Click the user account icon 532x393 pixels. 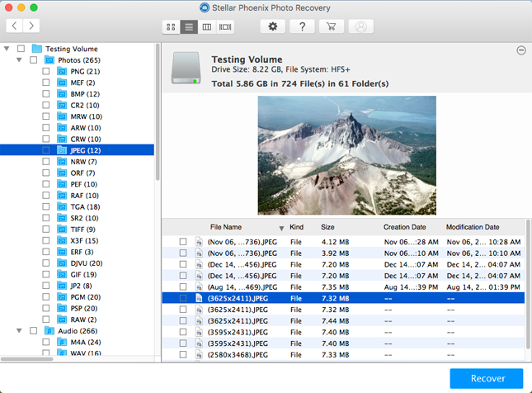point(361,26)
